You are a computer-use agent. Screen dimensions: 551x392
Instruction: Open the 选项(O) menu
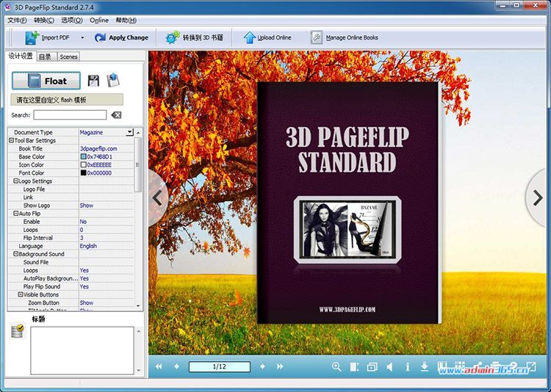click(x=72, y=21)
